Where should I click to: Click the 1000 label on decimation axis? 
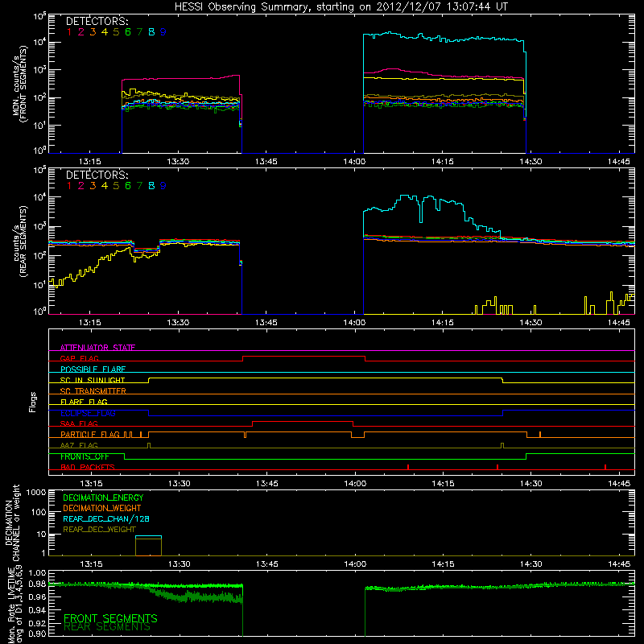[x=36, y=493]
